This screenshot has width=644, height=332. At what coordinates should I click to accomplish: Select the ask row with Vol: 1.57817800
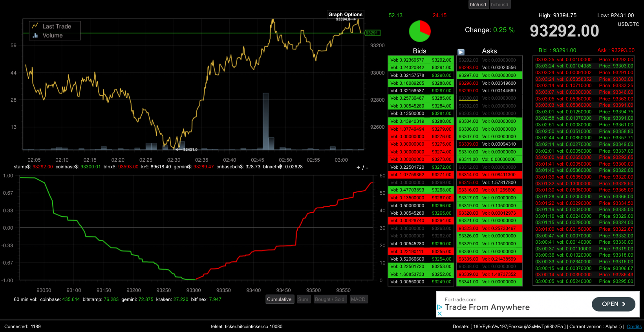click(489, 182)
